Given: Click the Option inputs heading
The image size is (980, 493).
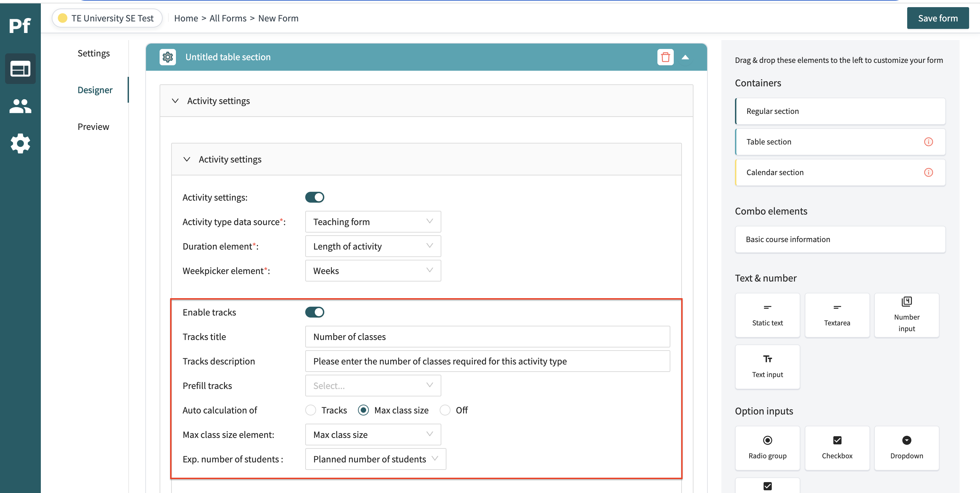Looking at the screenshot, I should pos(764,411).
